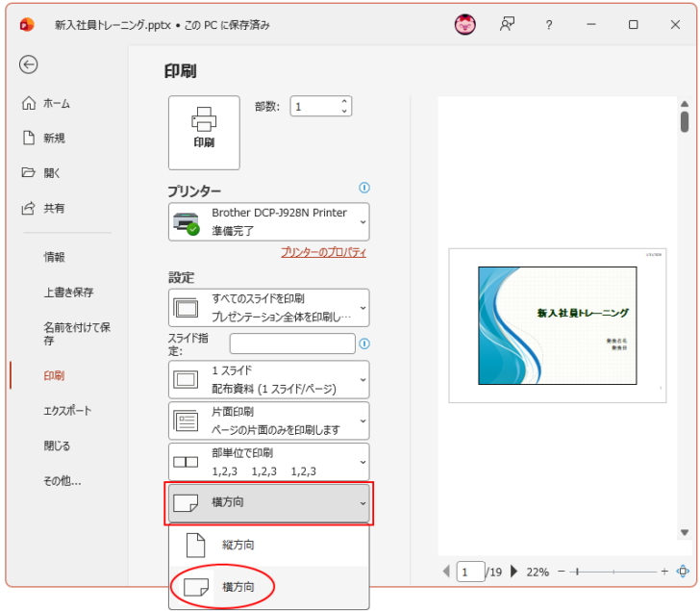Viewport: 700px width, 611px height.
Task: Choose 共有 in the sidebar
Action: click(43, 208)
